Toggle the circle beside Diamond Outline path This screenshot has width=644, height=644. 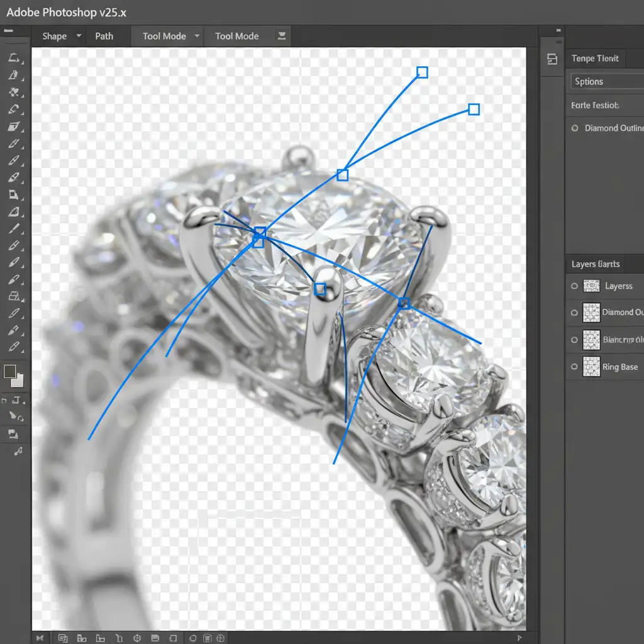tap(574, 128)
